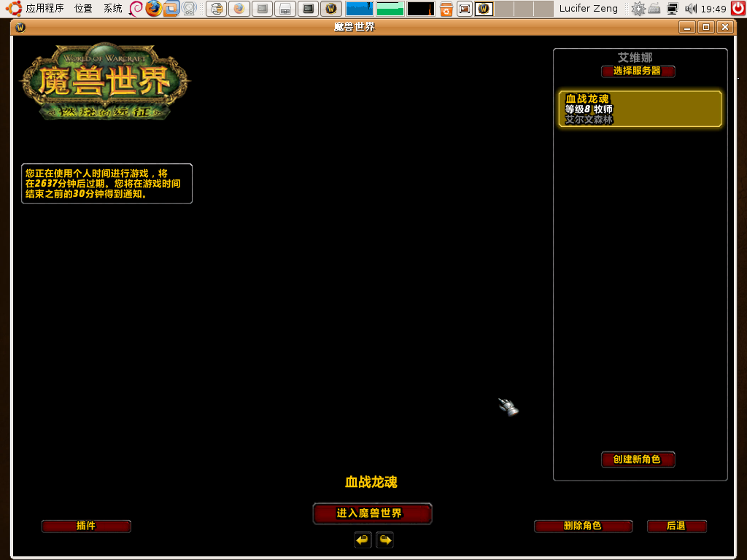Click the Lucifer Zeng user switcher

pyautogui.click(x=589, y=9)
